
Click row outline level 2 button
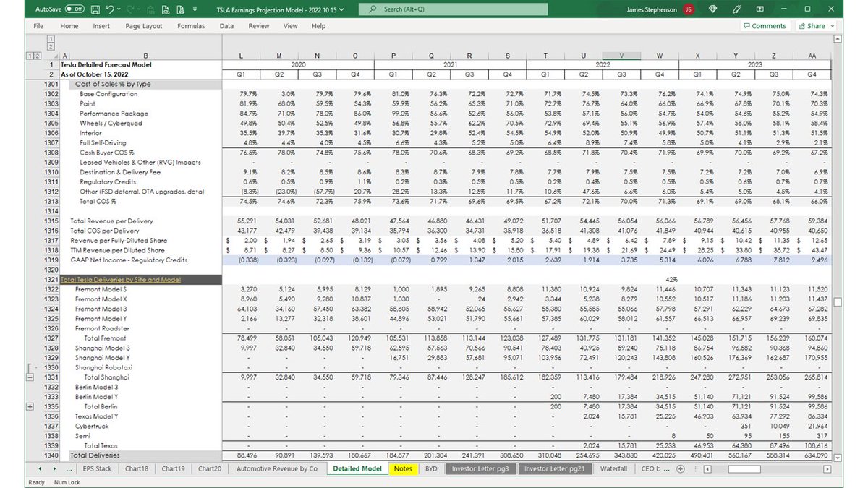(37, 55)
